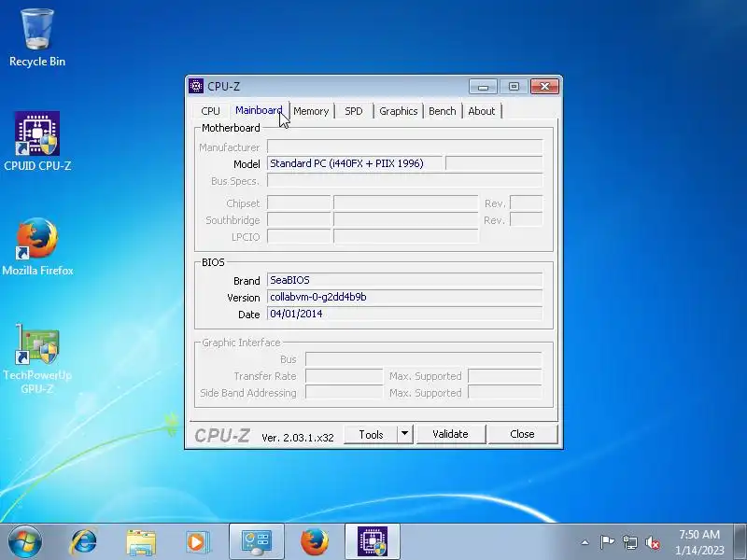The height and width of the screenshot is (560, 747).
Task: Open the About tab
Action: click(482, 111)
